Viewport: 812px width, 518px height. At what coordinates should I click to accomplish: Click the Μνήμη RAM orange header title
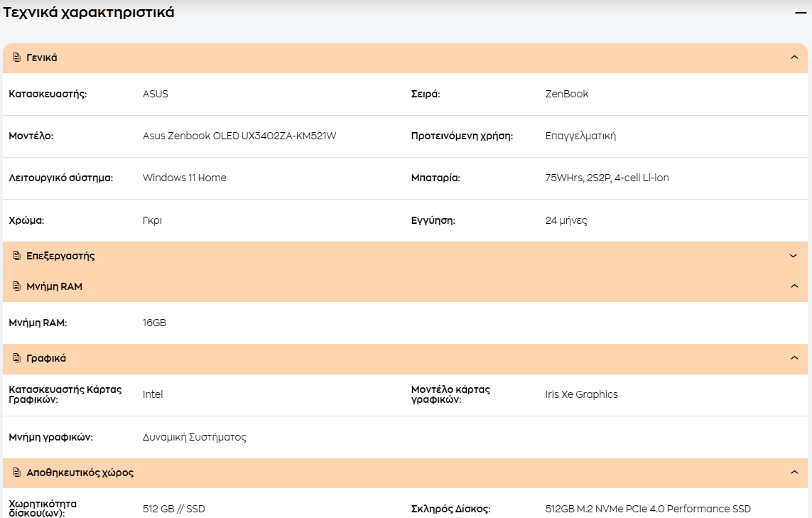[x=55, y=286]
